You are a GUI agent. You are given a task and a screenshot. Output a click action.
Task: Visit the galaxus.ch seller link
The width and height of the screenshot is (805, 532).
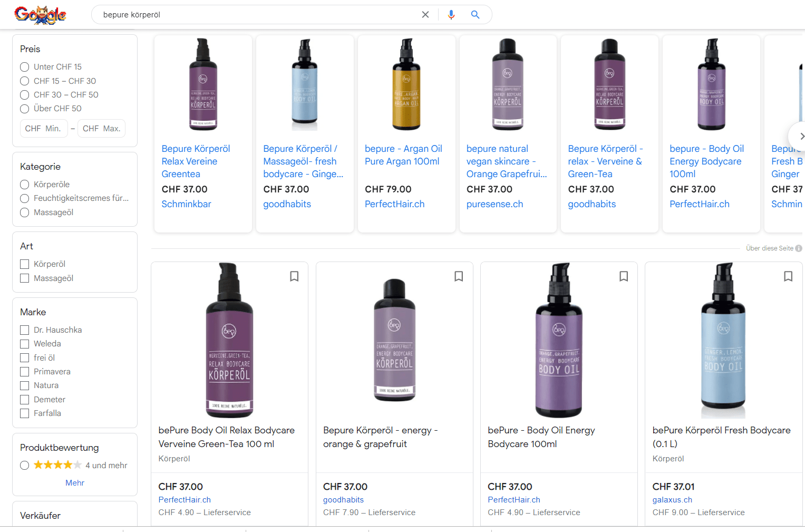coord(672,500)
